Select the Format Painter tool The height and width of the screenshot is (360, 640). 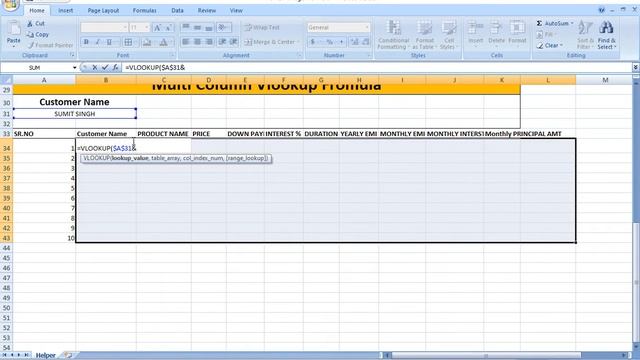(x=50, y=45)
